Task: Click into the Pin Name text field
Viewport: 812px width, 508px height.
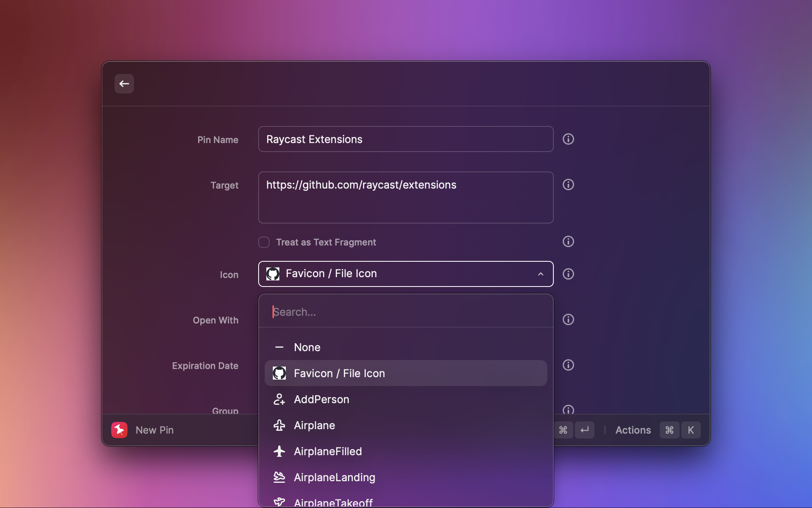Action: point(405,139)
